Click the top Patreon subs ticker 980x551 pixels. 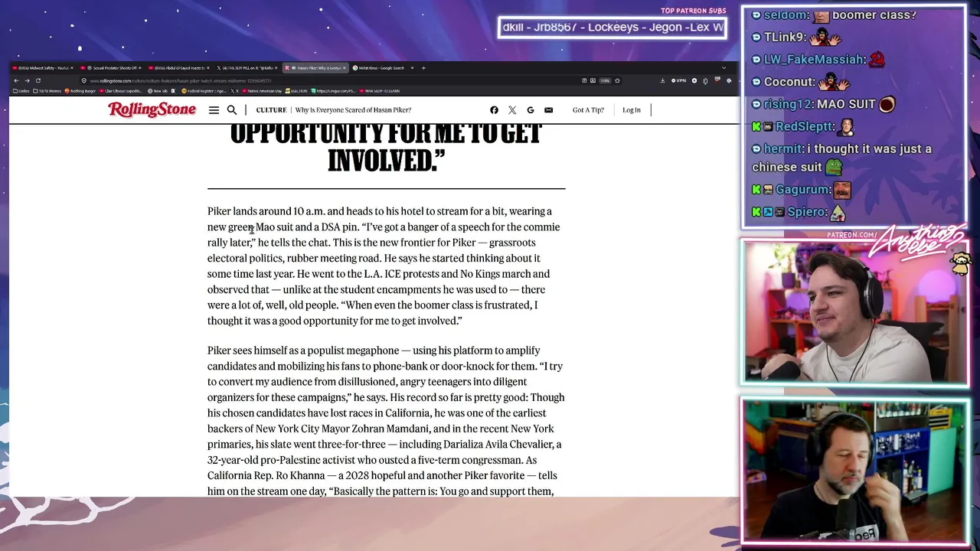[x=612, y=28]
